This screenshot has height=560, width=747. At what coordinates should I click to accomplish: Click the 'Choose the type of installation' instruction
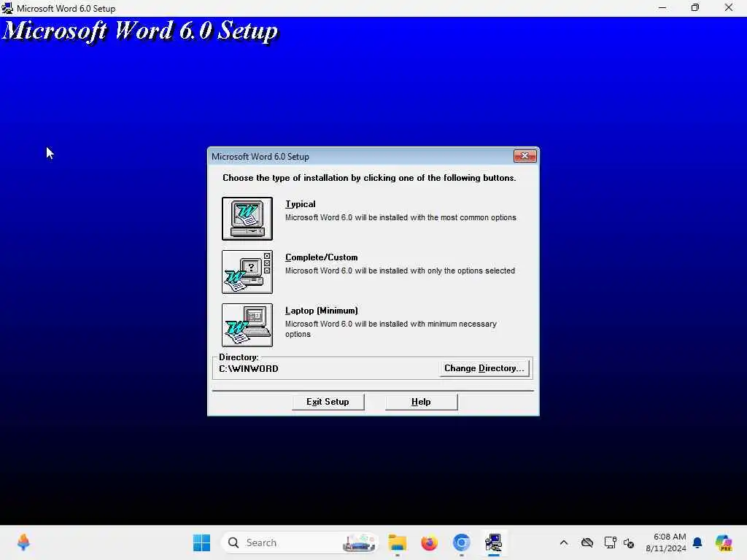click(x=369, y=178)
